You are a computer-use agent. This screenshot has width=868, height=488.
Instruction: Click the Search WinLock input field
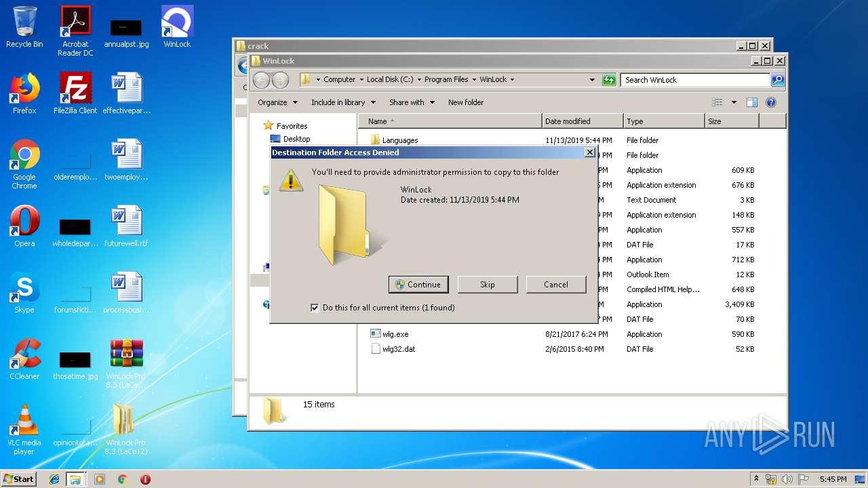[x=696, y=79]
